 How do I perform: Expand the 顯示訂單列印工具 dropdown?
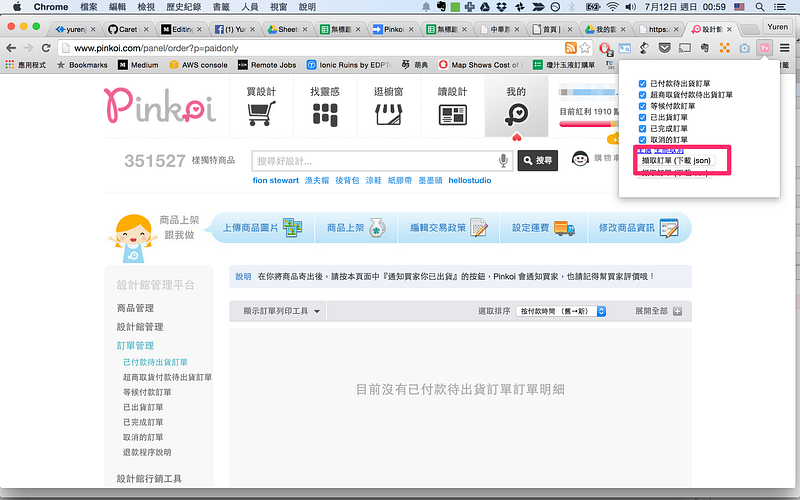pos(281,311)
